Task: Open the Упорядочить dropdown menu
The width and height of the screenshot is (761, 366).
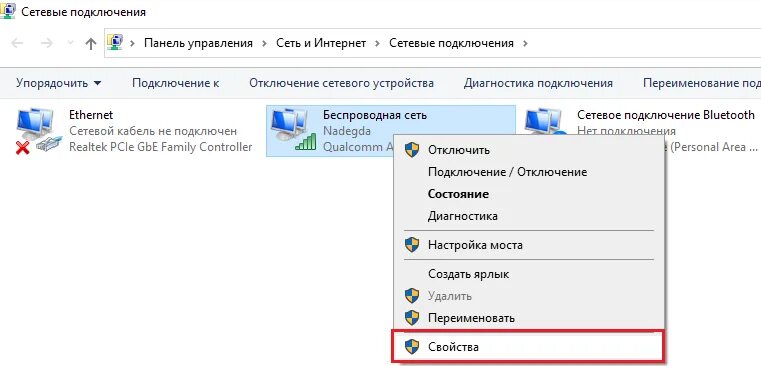Action: pyautogui.click(x=59, y=83)
